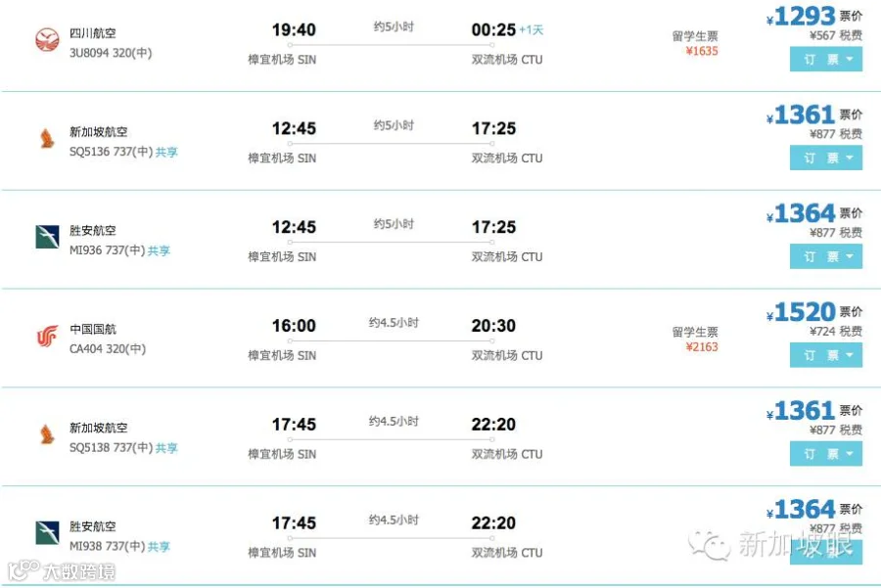Image resolution: width=881 pixels, height=588 pixels.
Task: Open 共享 link for flight MI938
Action: tap(159, 547)
